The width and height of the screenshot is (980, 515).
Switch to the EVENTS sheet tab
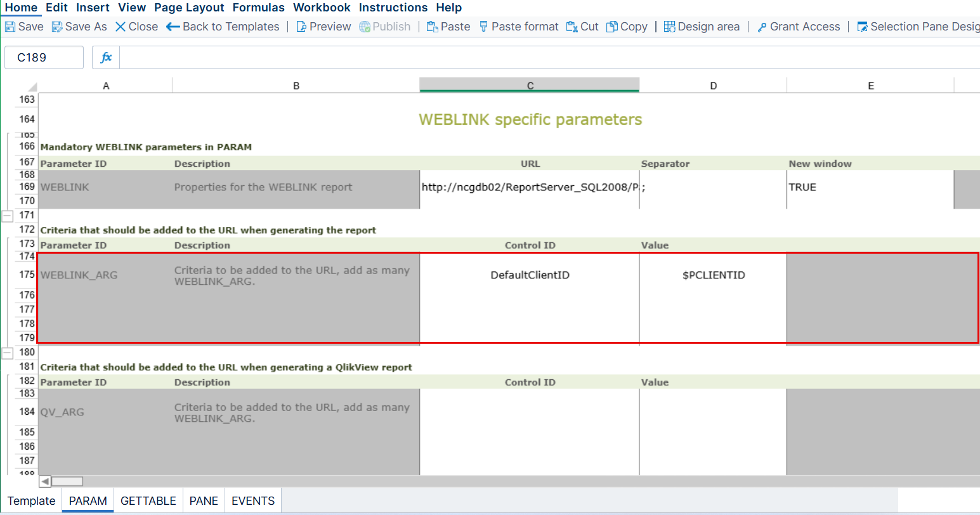click(x=253, y=500)
